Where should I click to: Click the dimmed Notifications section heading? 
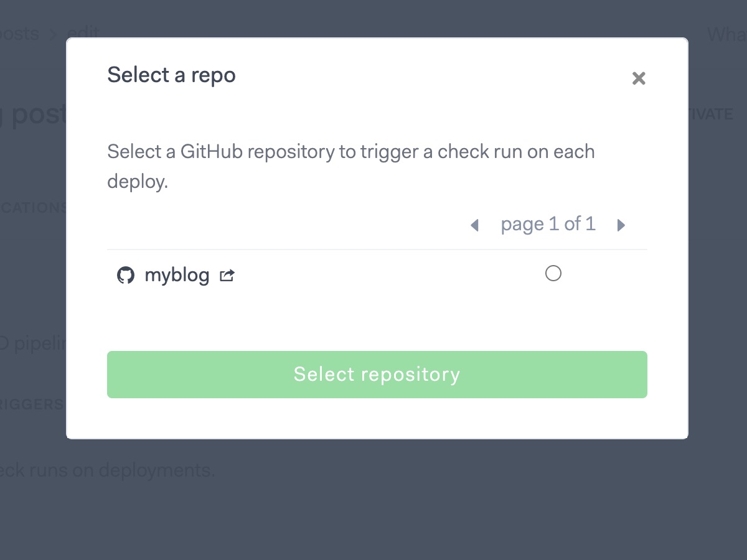pos(33,208)
